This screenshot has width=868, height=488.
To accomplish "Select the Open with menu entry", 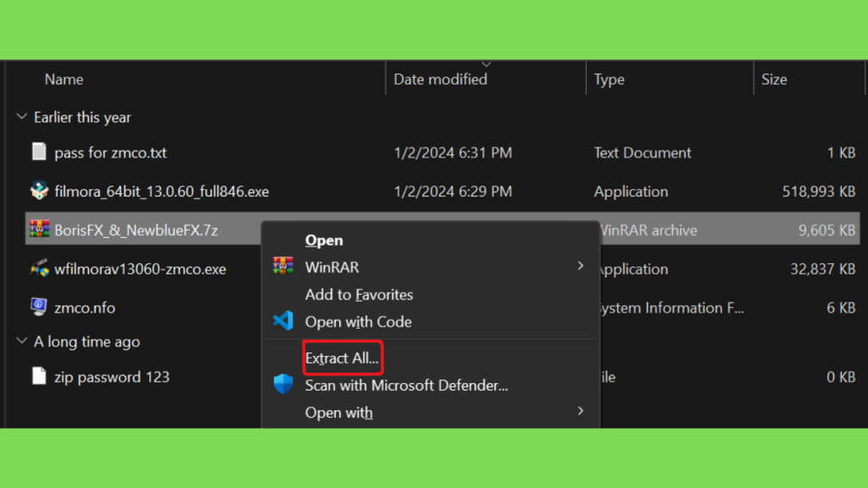I will (339, 413).
